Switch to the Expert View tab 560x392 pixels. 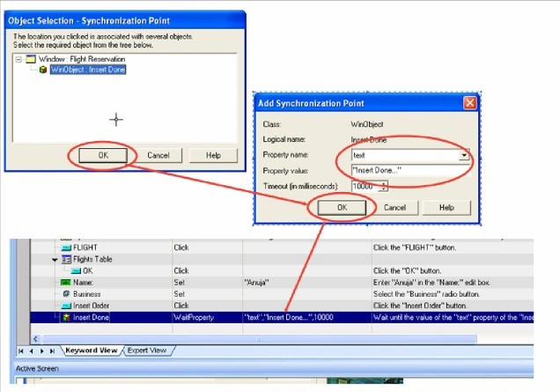[147, 351]
